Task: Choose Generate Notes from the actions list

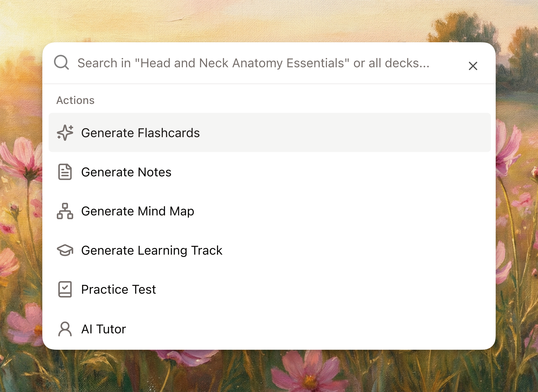Action: 126,172
